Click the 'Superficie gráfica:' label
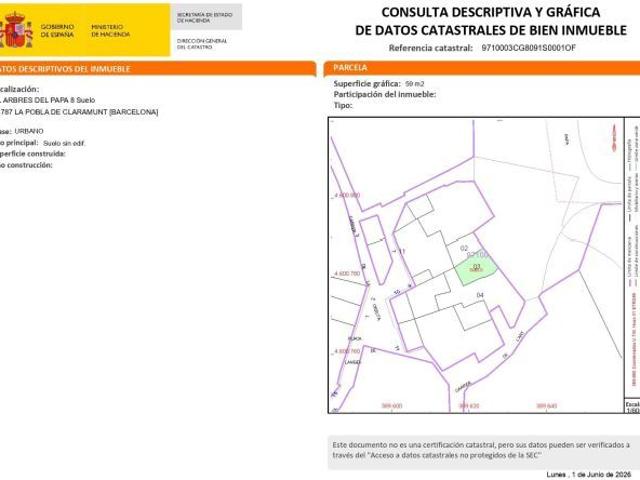This screenshot has width=640, height=480. coord(367,84)
